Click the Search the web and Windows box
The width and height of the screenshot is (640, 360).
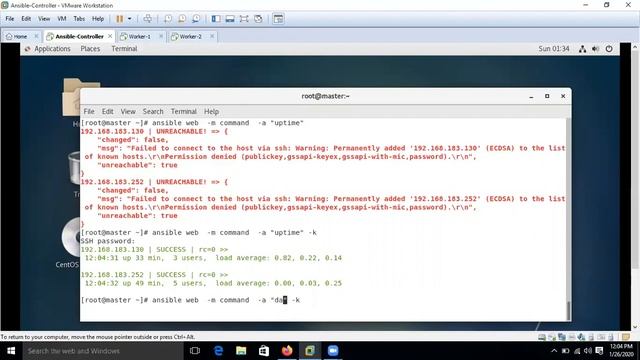[x=103, y=351]
